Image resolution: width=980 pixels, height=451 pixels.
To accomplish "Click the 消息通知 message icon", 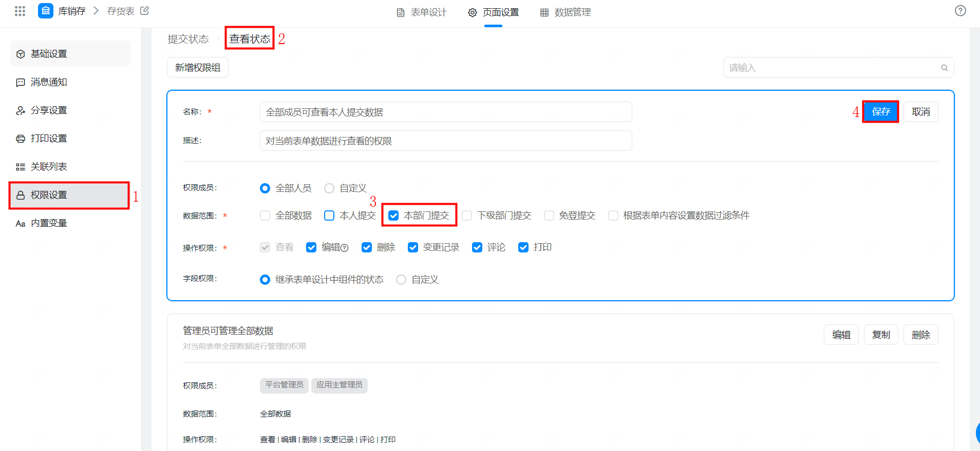I will [x=21, y=82].
